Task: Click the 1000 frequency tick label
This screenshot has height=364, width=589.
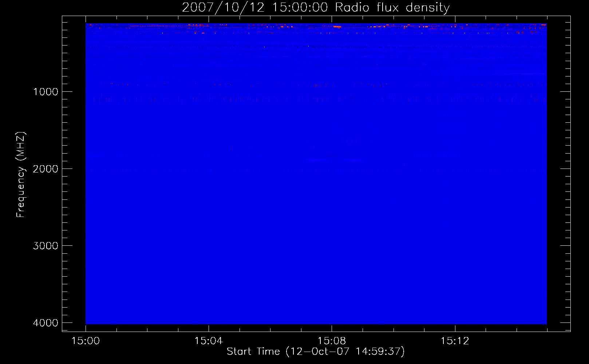Action: pyautogui.click(x=46, y=92)
